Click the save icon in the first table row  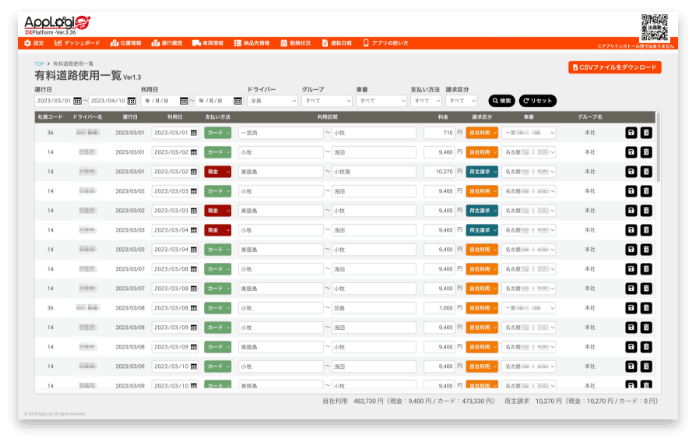coord(631,132)
